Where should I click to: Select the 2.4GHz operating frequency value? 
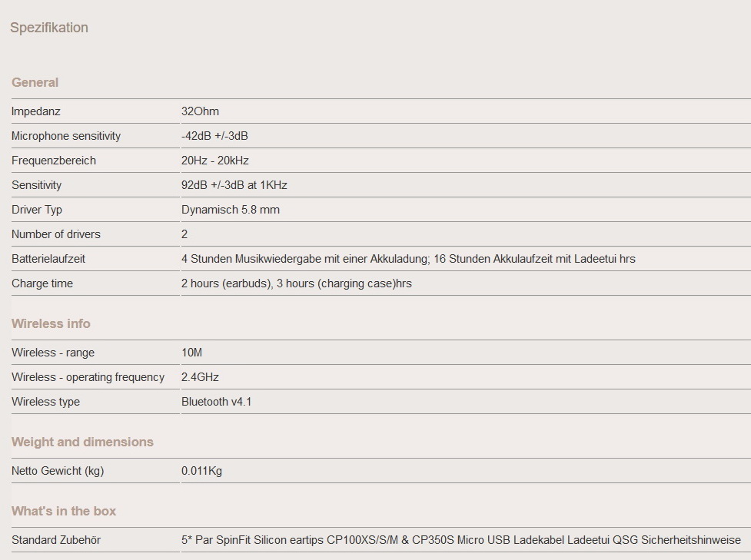pyautogui.click(x=201, y=377)
